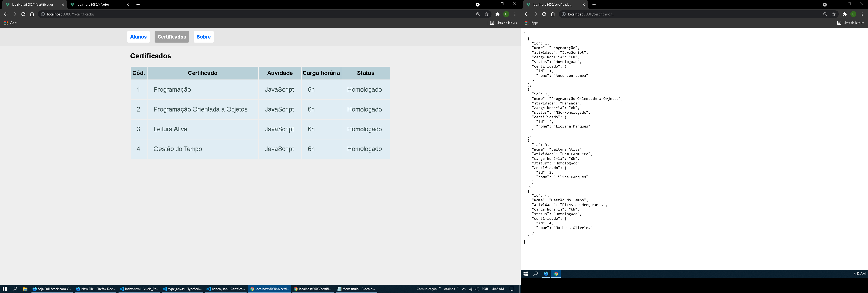Open the Chrome three-dot menu
The width and height of the screenshot is (868, 293).
515,14
